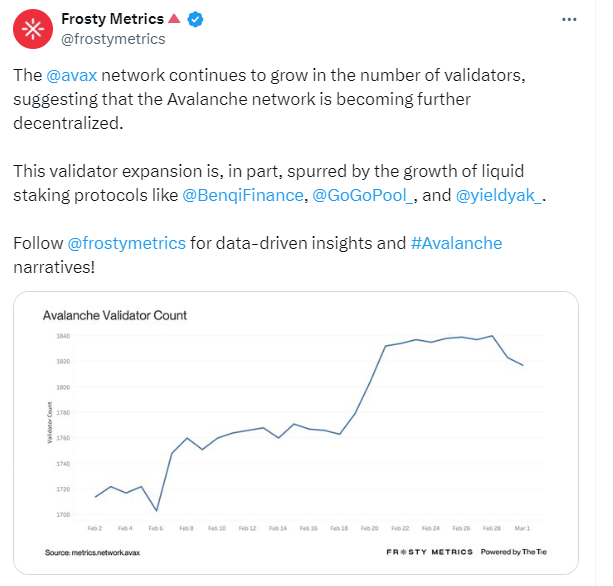
Task: Open the three-dot more options menu
Action: (x=569, y=20)
